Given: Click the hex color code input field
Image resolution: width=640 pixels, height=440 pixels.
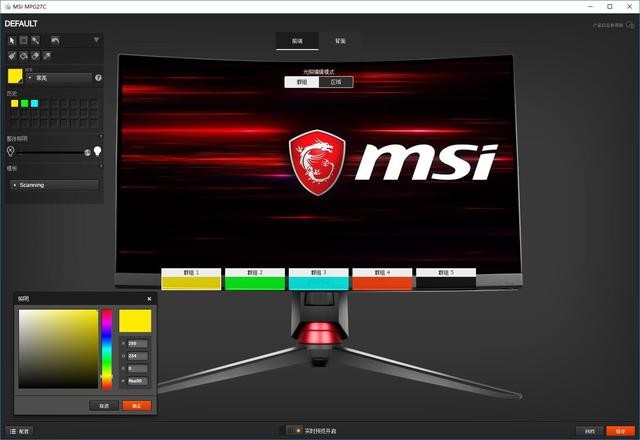Looking at the screenshot, I should [138, 381].
